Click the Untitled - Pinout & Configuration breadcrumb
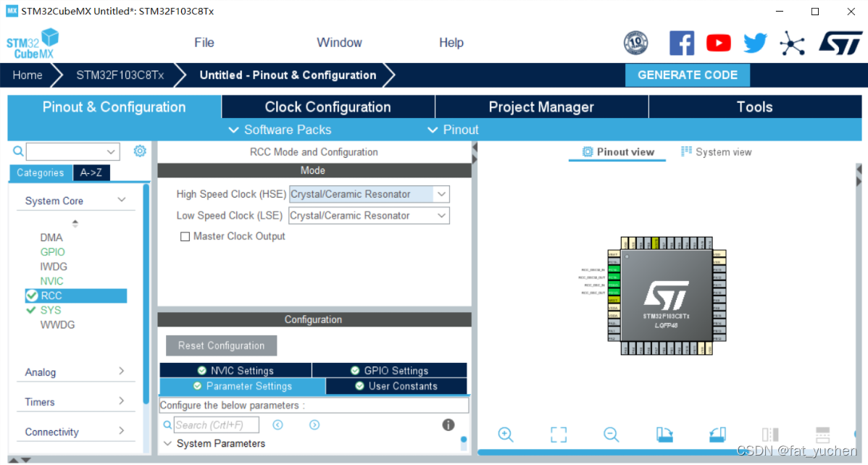The image size is (868, 465). tap(288, 75)
